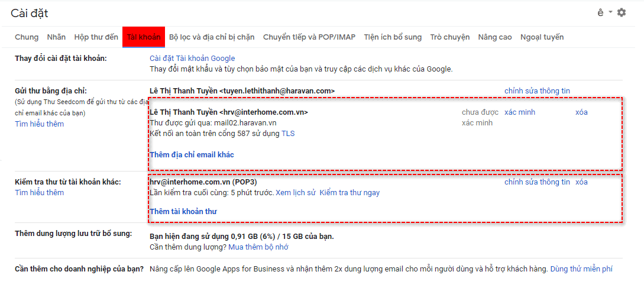The image size is (644, 291).
Task: Go to the Hộp thư đến tab
Action: coord(96,37)
